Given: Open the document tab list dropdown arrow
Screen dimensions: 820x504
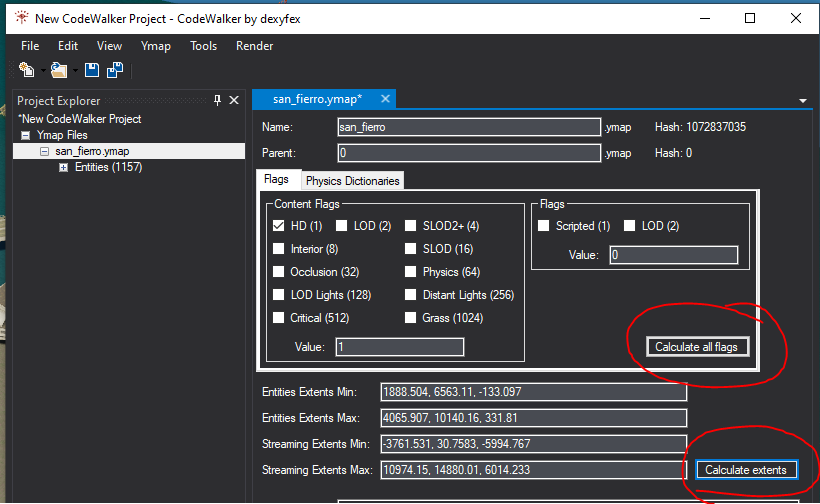Looking at the screenshot, I should point(803,101).
